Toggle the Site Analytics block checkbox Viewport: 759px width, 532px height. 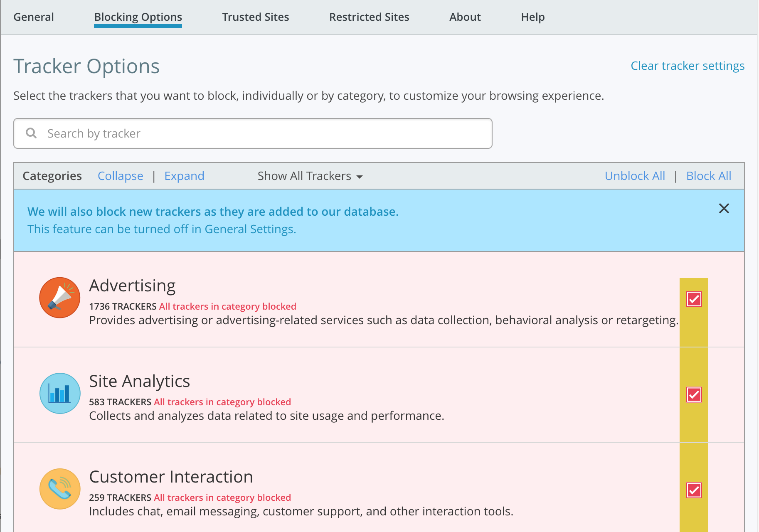[x=694, y=394]
